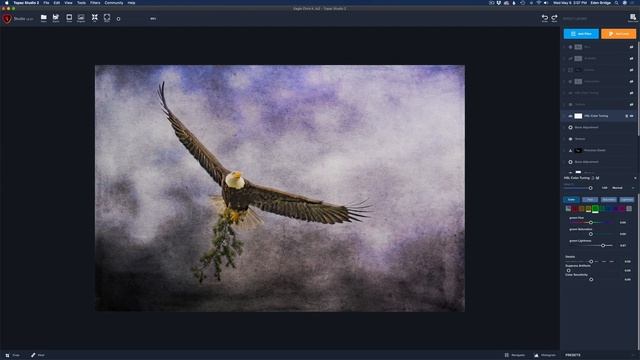640x360 pixels.
Task: Toggle visibility of the selected HSL Color Tuning layer
Action: click(x=631, y=116)
